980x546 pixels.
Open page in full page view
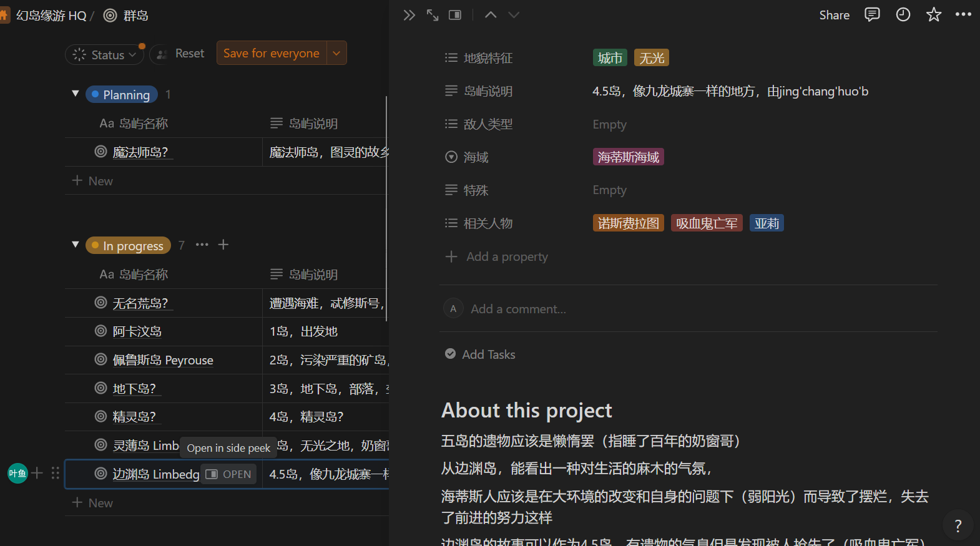click(433, 15)
